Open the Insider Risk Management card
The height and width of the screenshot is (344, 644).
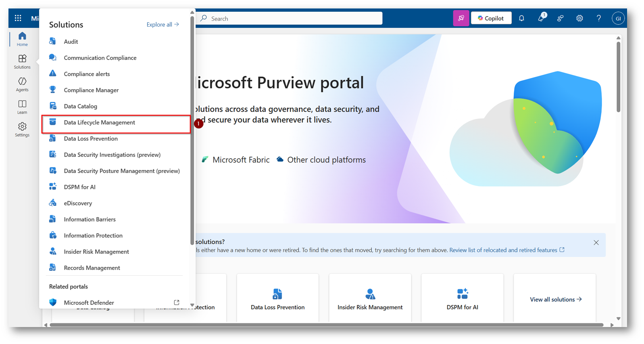coord(370,298)
